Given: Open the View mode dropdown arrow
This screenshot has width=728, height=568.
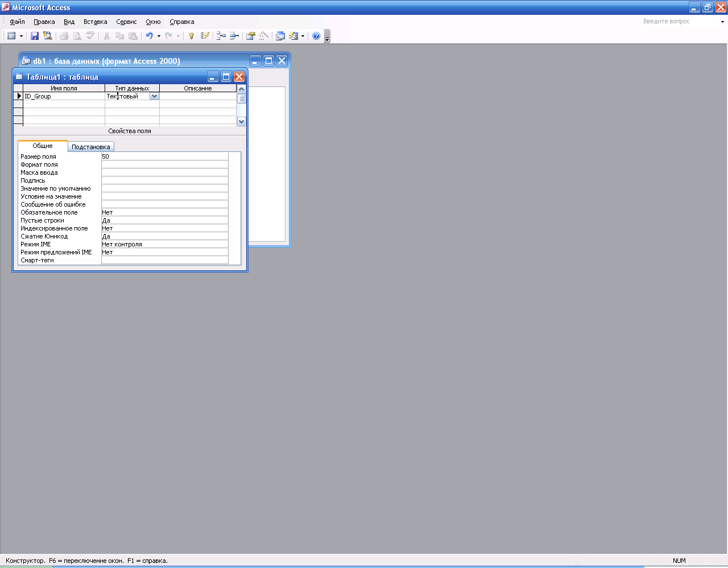Looking at the screenshot, I should pos(22,36).
